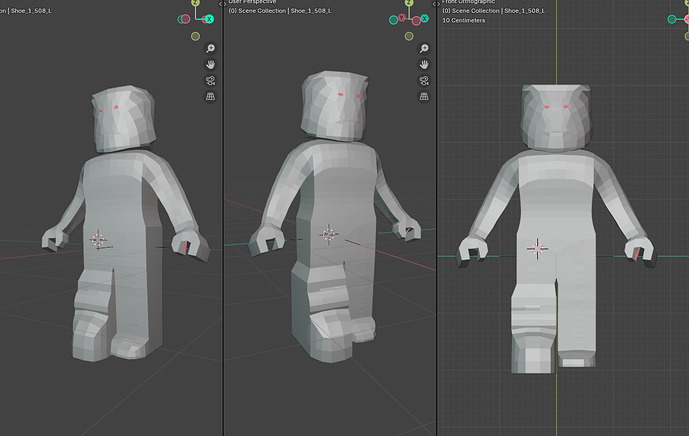Click the '10 Centimeters' grid scale text
The height and width of the screenshot is (436, 689).
[x=464, y=20]
